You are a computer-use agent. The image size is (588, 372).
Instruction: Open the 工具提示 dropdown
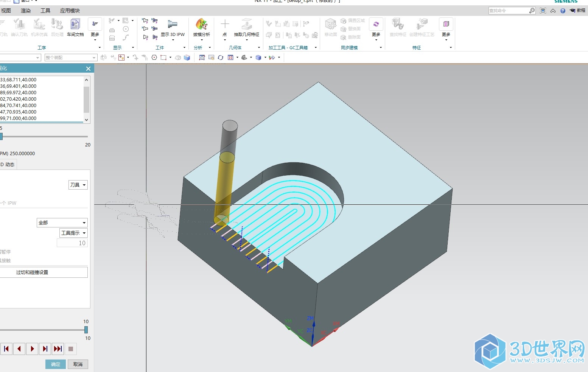(74, 233)
